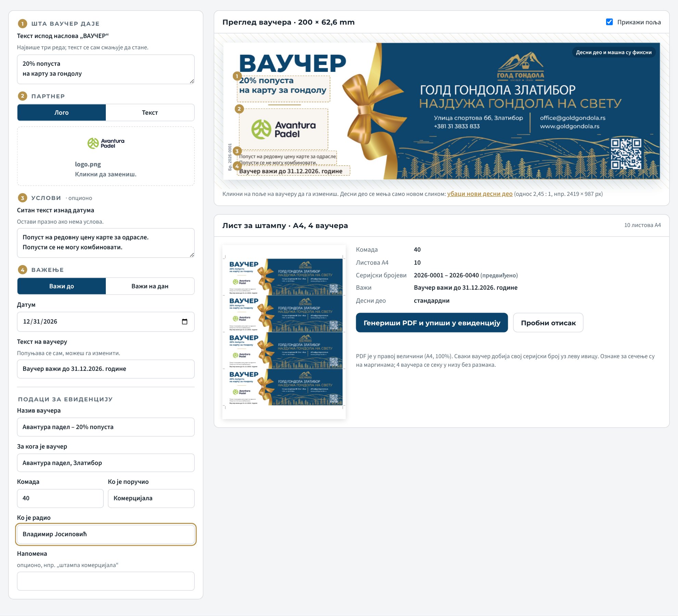Click the Преглед ваучера heading
Screen dimensions: 678x616
288,22
